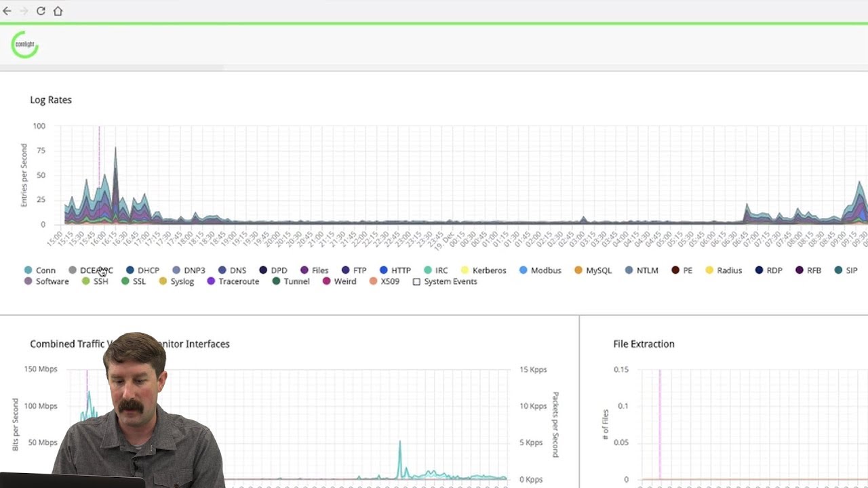
Task: Toggle the RDP legend entry
Action: point(769,270)
